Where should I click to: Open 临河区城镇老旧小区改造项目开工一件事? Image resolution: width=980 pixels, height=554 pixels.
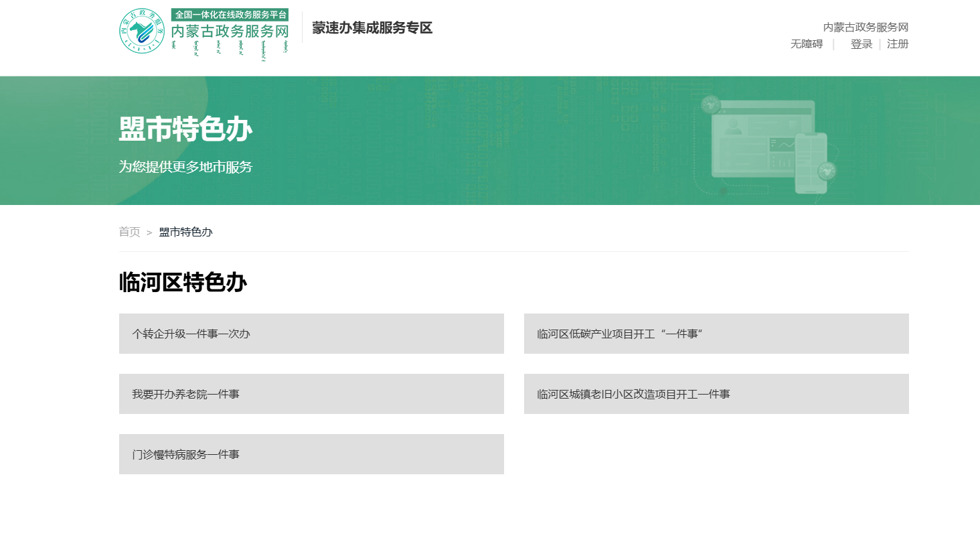pos(716,394)
